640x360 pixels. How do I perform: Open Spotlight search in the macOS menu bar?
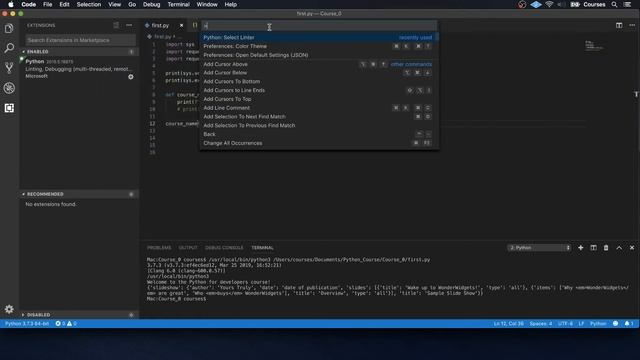pos(614,4)
